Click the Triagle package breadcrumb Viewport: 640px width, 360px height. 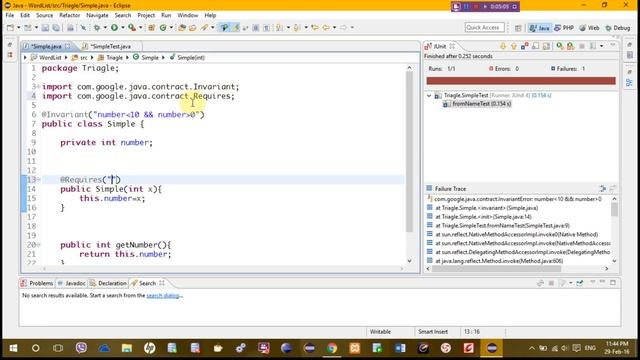point(110,58)
